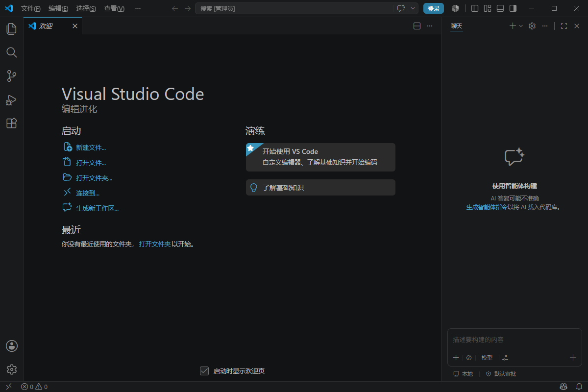Open more actions (…) in the chat panel header

545,26
